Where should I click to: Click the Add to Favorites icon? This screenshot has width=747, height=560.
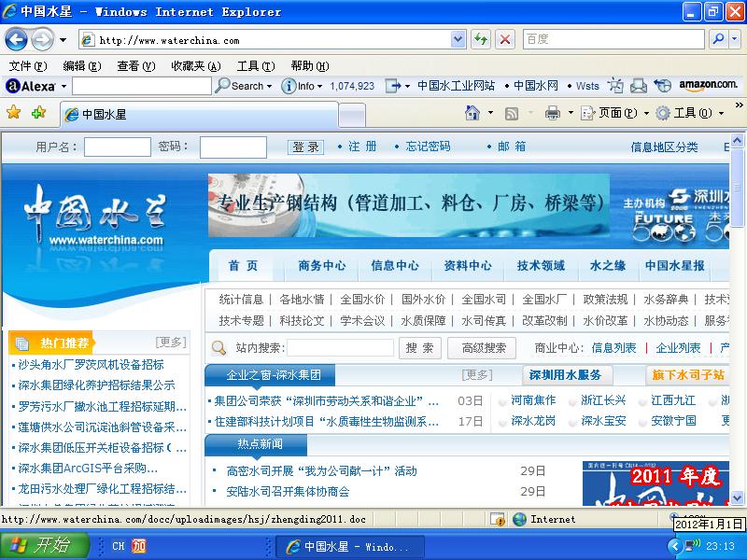tap(38, 112)
